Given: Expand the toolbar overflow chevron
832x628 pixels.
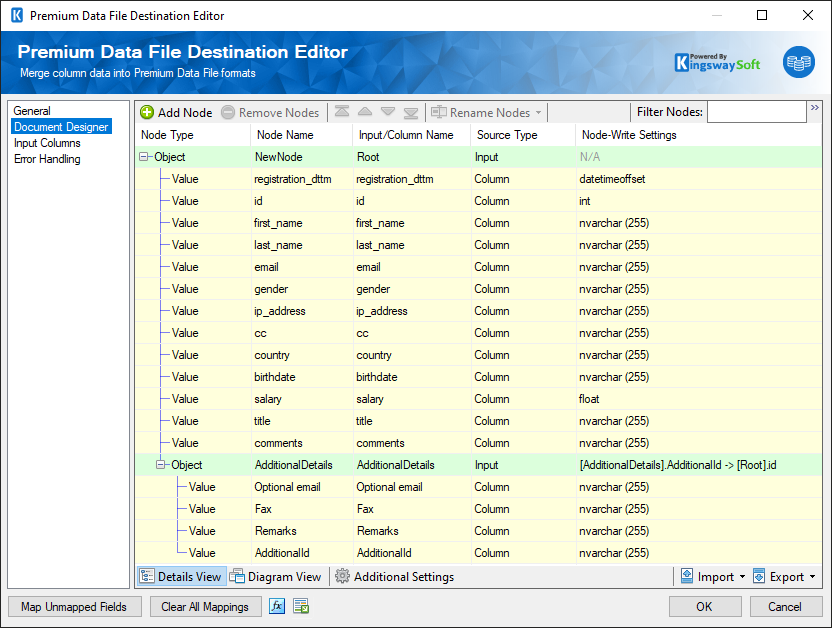Looking at the screenshot, I should (815, 108).
